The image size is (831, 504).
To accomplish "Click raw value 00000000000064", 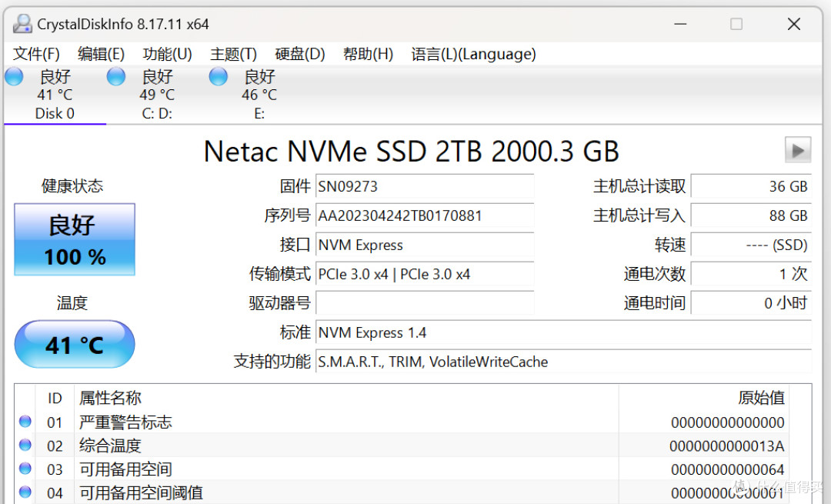I will pos(728,469).
